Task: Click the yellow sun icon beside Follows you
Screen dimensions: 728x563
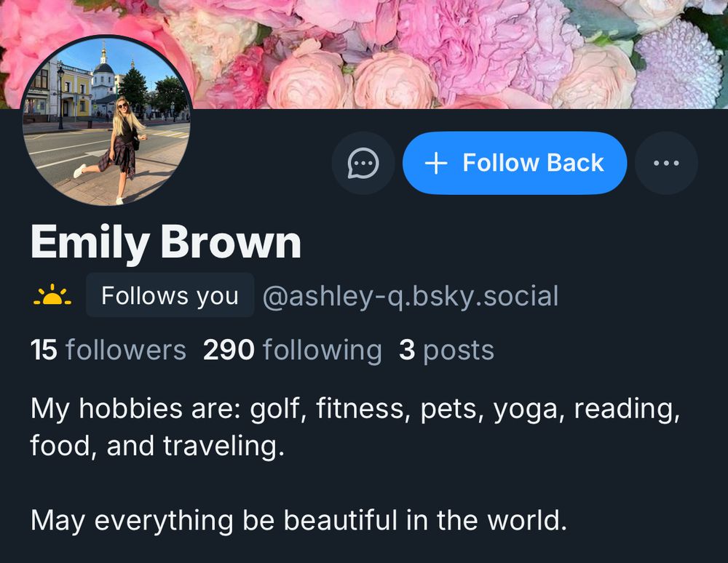Action: tap(52, 295)
